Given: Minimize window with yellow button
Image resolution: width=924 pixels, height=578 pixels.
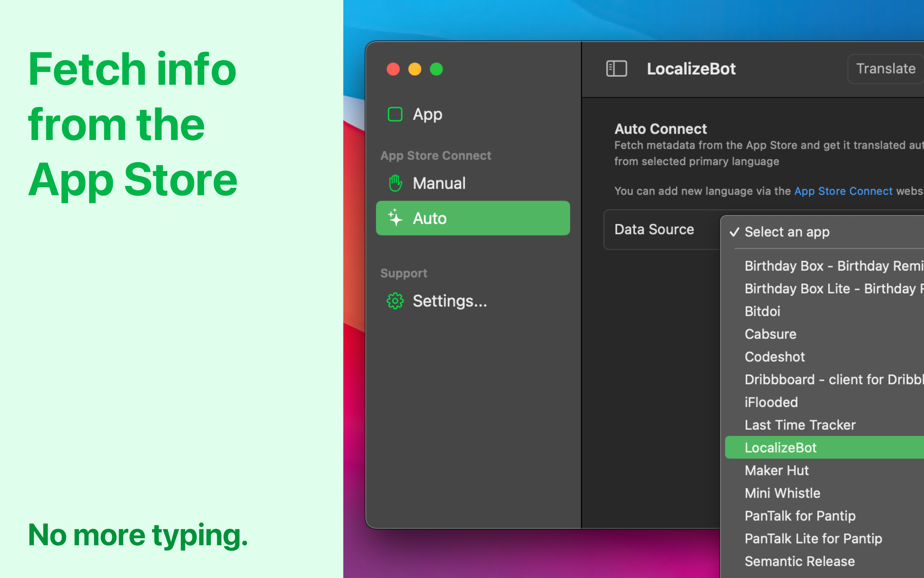Looking at the screenshot, I should [415, 69].
